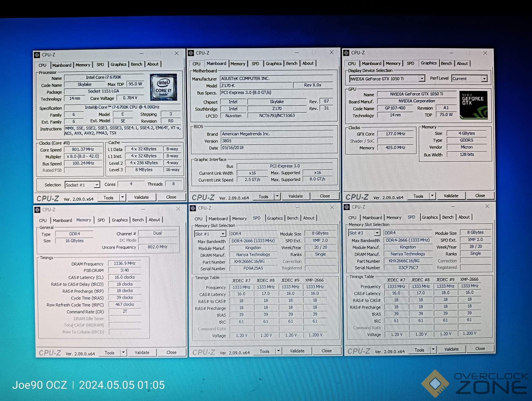
Task: Click Validate button in Memory window
Action: [x=142, y=352]
